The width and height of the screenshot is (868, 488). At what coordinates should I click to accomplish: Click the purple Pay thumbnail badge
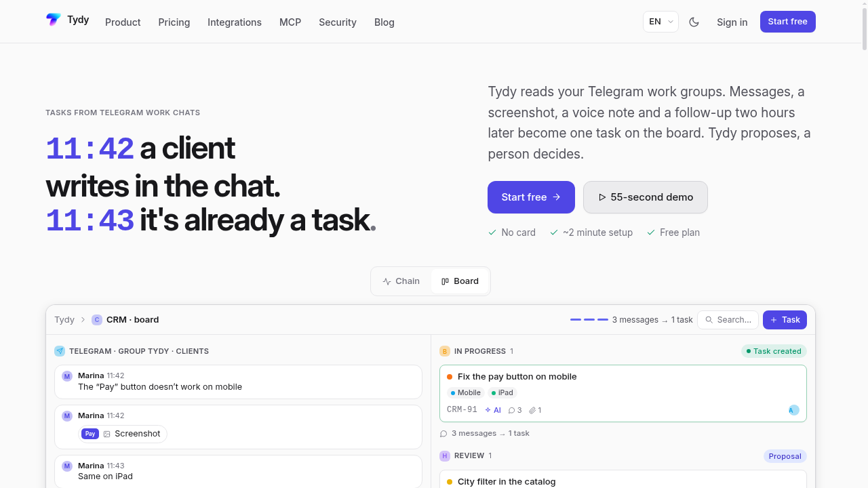(x=90, y=434)
